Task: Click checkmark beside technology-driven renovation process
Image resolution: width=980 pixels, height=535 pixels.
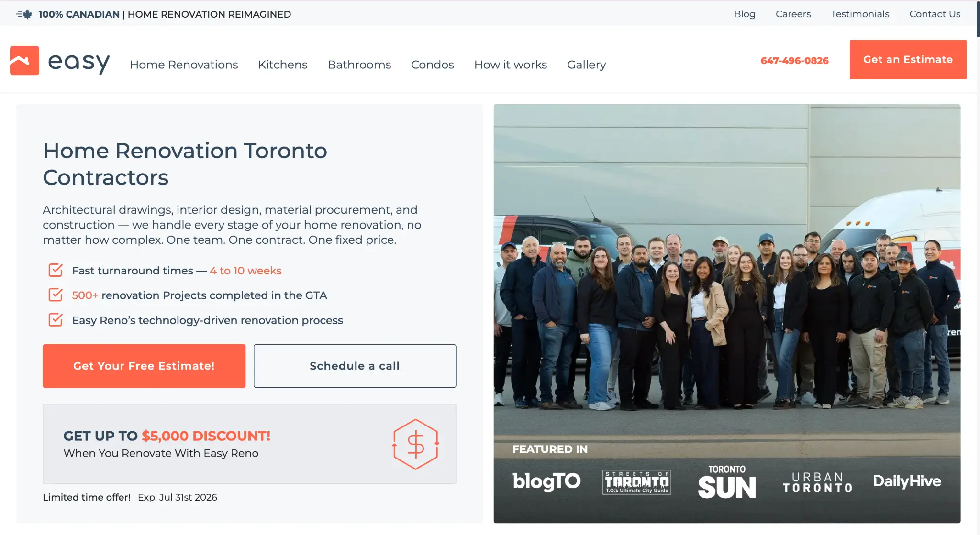Action: coord(56,320)
